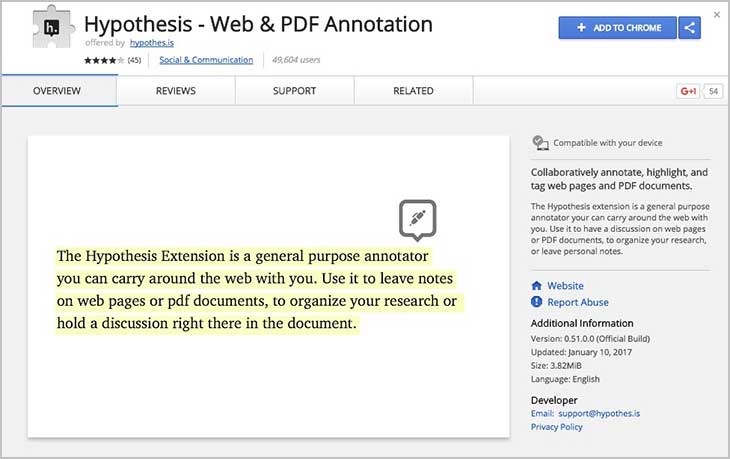This screenshot has width=730, height=459.
Task: Click the Report Abuse alert icon
Action: point(537,302)
